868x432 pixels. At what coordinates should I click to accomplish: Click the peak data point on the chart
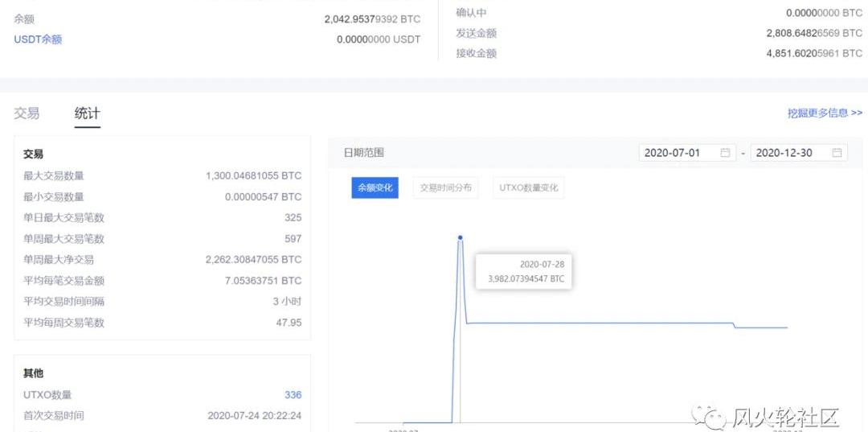click(460, 237)
